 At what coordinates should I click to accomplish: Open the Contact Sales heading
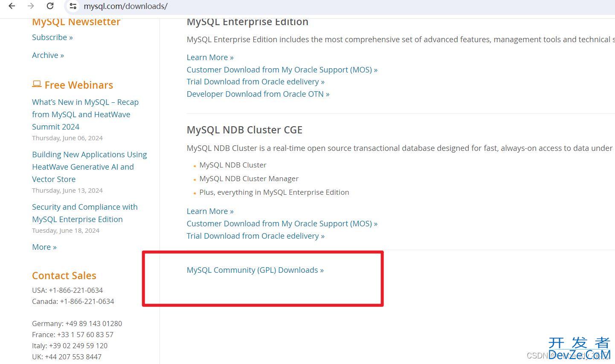(64, 276)
